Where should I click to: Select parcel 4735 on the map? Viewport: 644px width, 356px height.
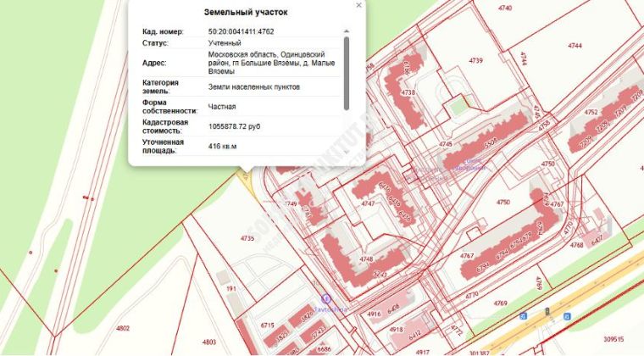pyautogui.click(x=247, y=238)
